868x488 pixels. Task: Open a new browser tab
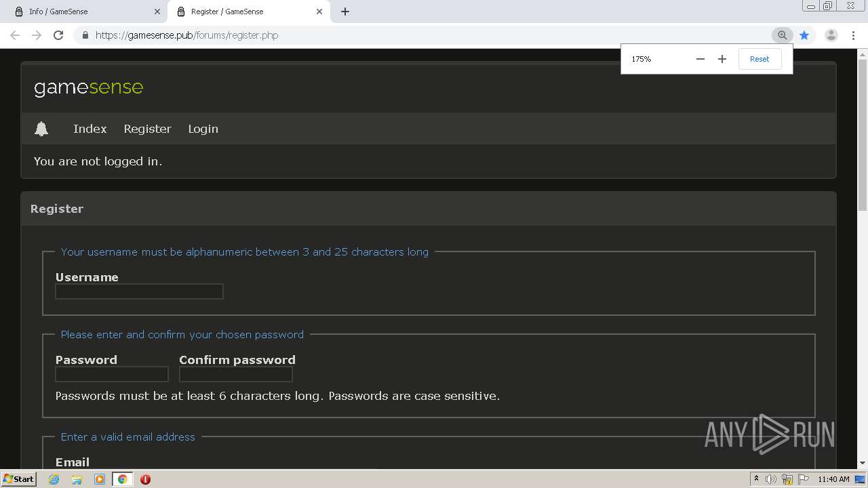point(345,12)
